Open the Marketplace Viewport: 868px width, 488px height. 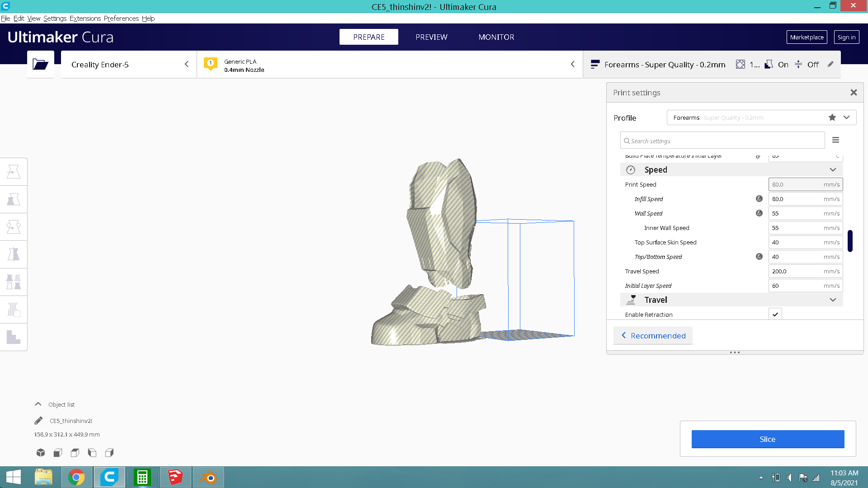[807, 37]
